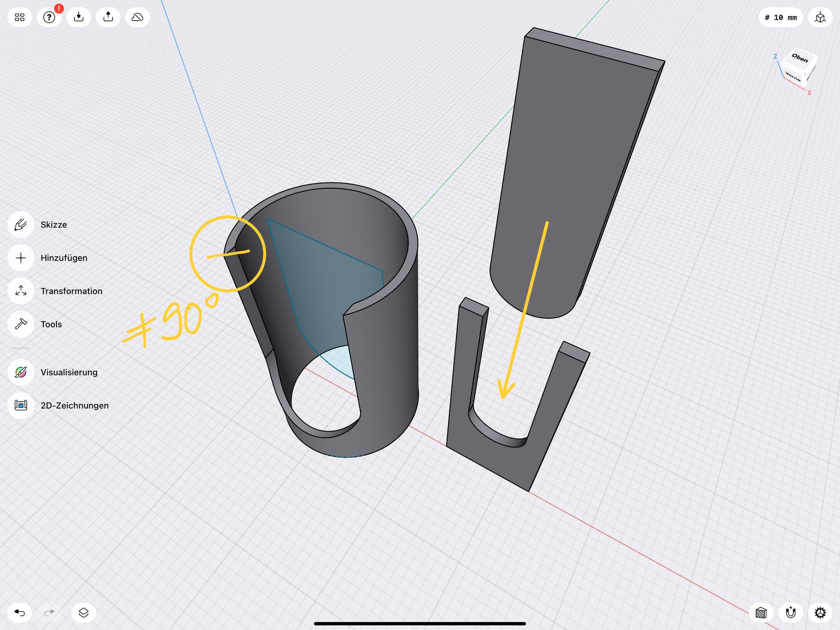840x630 pixels.
Task: Open the cloud sync off icon
Action: pos(137,18)
